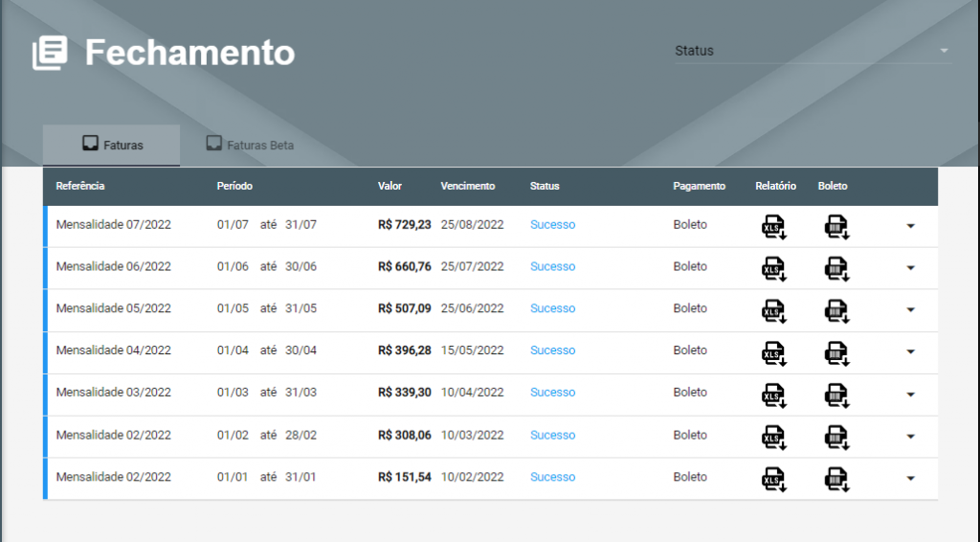
Task: Download boleto for Mensalidade 07/2022
Action: 836,227
